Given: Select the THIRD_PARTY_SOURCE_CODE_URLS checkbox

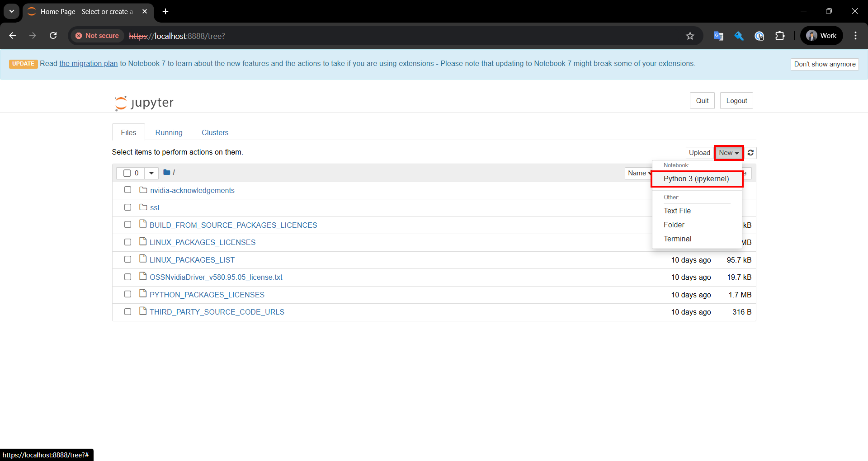Looking at the screenshot, I should 127,311.
